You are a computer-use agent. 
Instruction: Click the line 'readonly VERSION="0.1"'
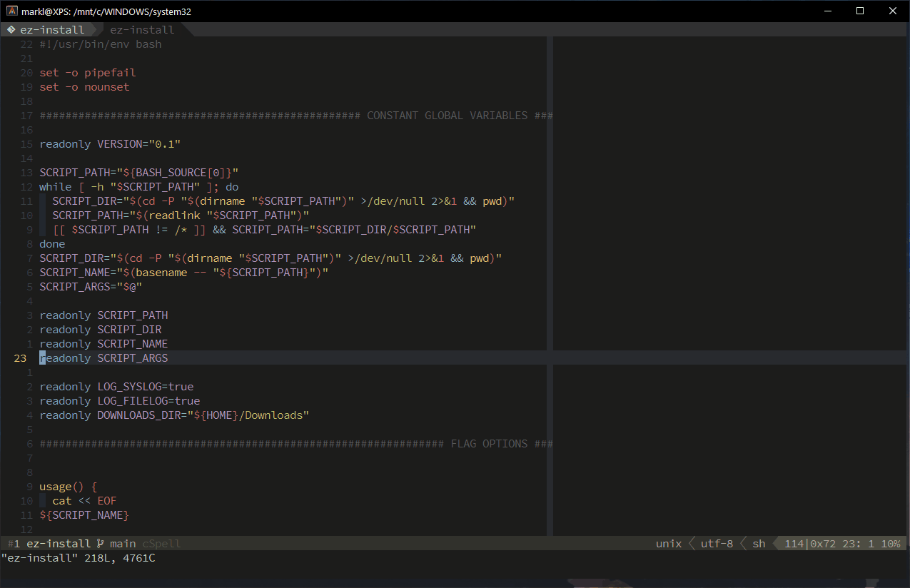point(110,144)
